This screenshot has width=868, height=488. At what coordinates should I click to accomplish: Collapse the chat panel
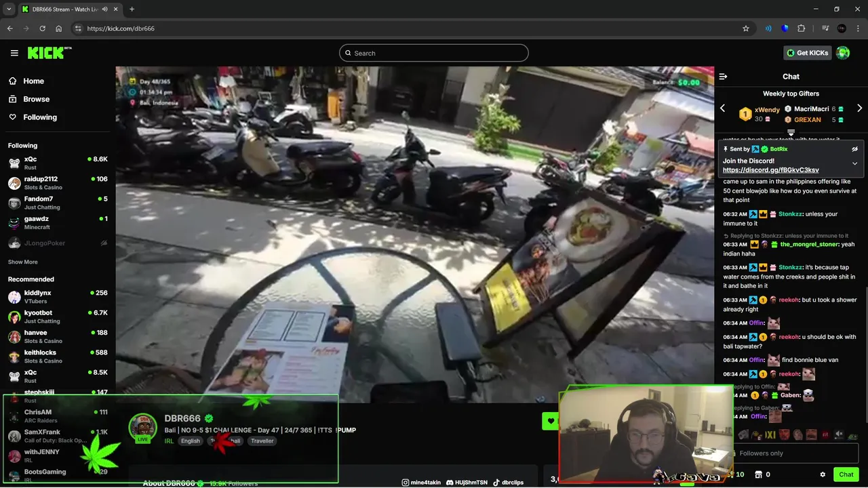[x=723, y=77]
